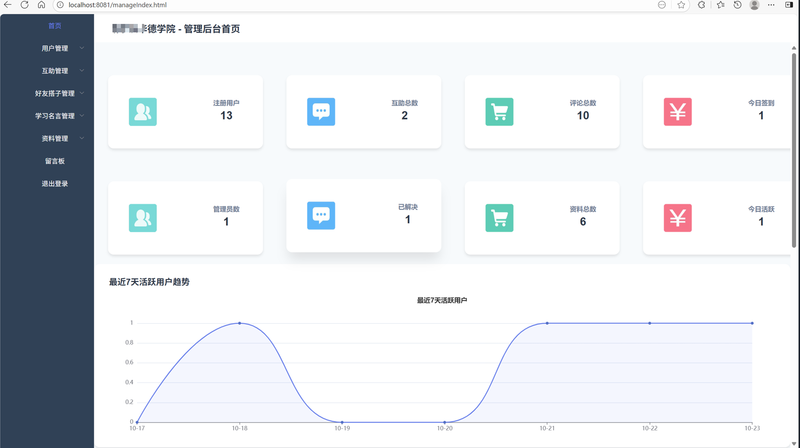800x448 pixels.
Task: Open the 留言板 sidebar item
Action: click(55, 161)
